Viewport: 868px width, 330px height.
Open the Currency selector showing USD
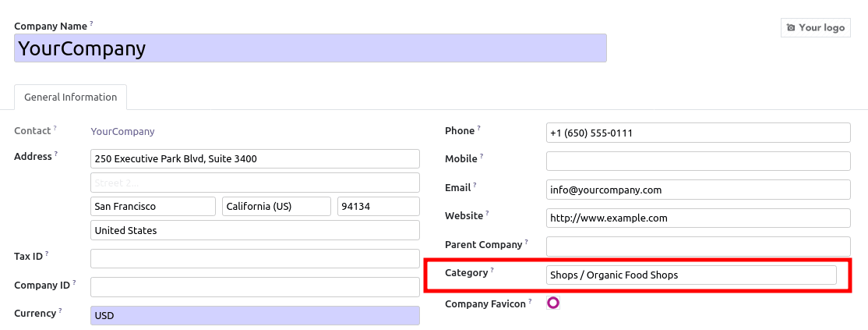pyautogui.click(x=255, y=316)
